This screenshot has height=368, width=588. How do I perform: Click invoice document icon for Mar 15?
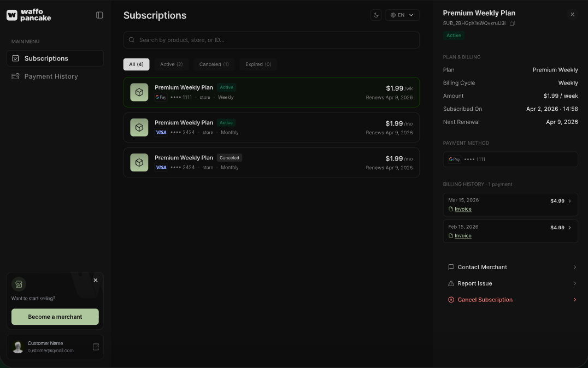pos(450,209)
